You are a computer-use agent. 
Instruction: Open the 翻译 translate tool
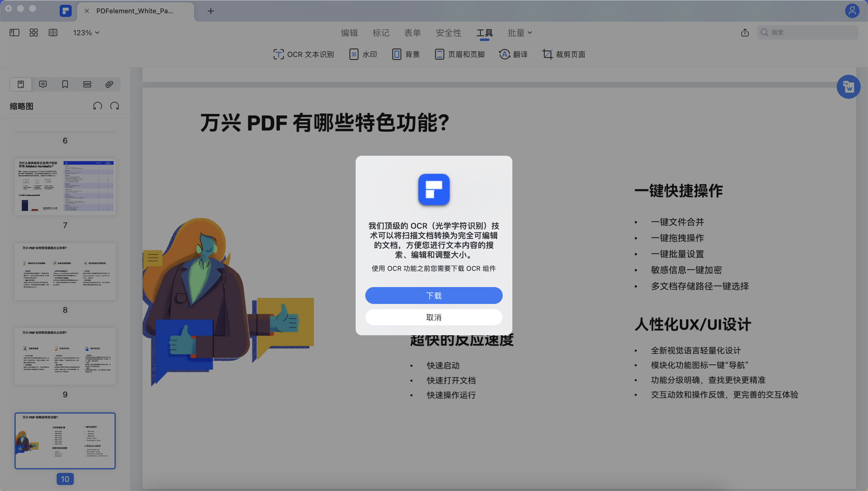513,54
